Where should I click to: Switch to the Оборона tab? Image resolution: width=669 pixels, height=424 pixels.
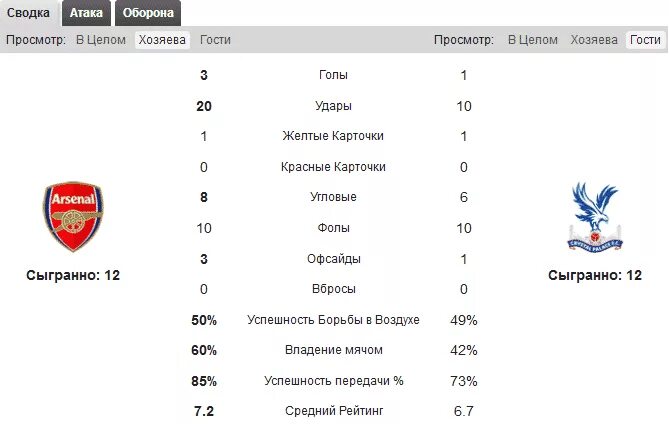tap(148, 13)
